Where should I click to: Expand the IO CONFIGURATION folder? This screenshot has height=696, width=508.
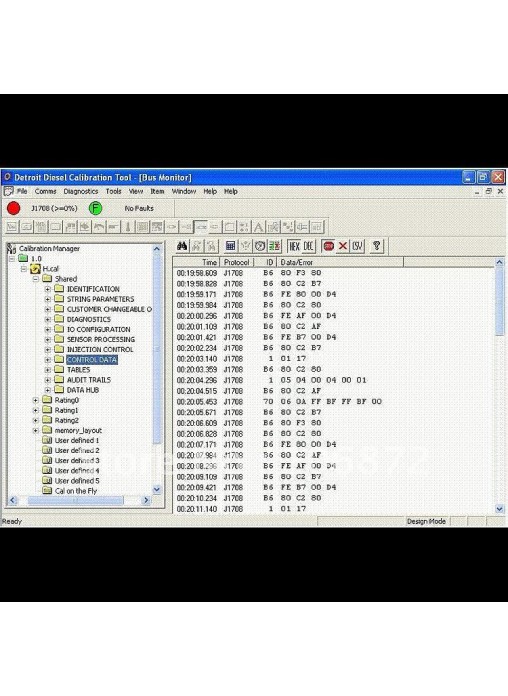pos(48,329)
